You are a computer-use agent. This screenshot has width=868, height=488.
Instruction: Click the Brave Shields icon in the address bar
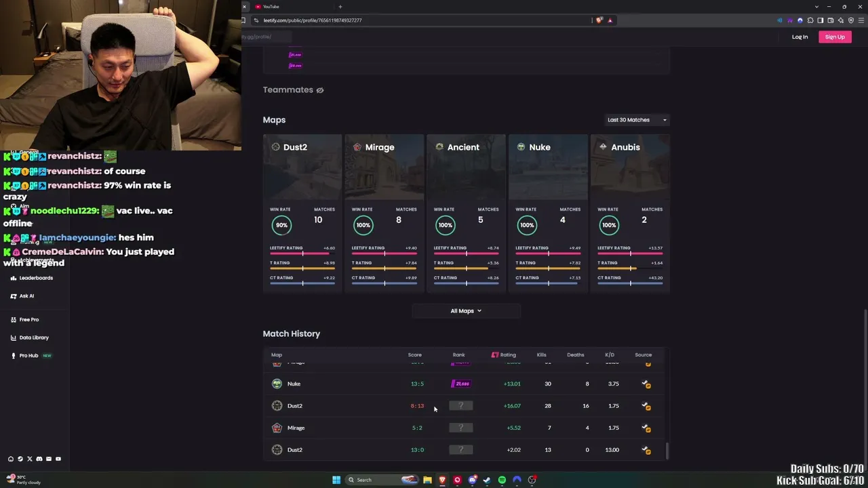(599, 20)
